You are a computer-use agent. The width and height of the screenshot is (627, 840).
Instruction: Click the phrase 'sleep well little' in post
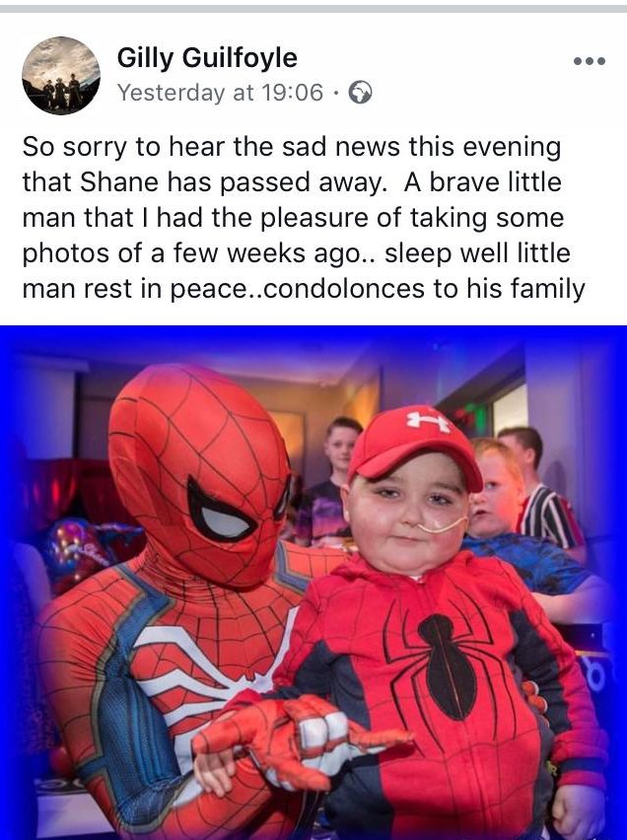477,253
